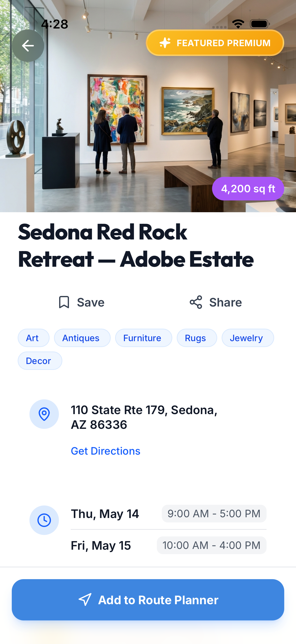Tap the location pin icon
The height and width of the screenshot is (644, 296).
[44, 414]
